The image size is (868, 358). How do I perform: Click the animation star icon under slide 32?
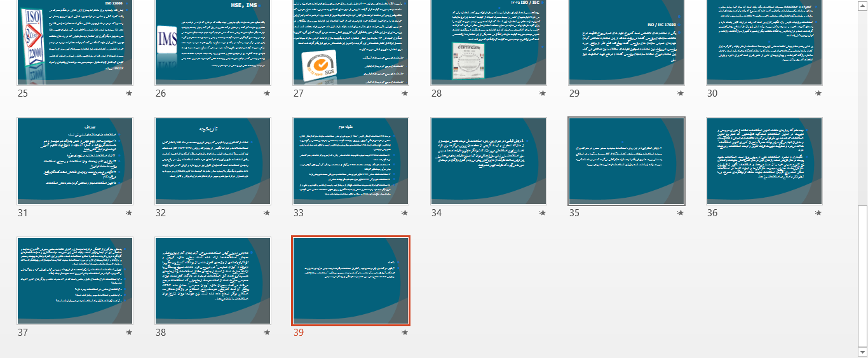click(267, 213)
